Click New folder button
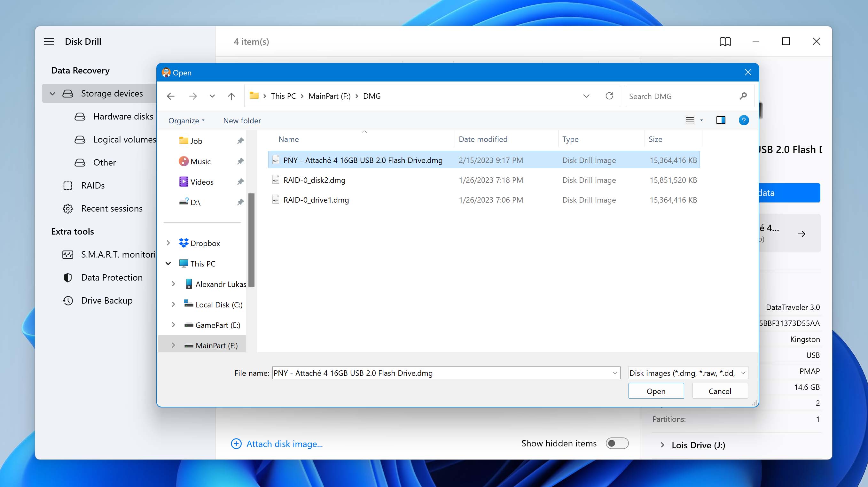 tap(242, 120)
